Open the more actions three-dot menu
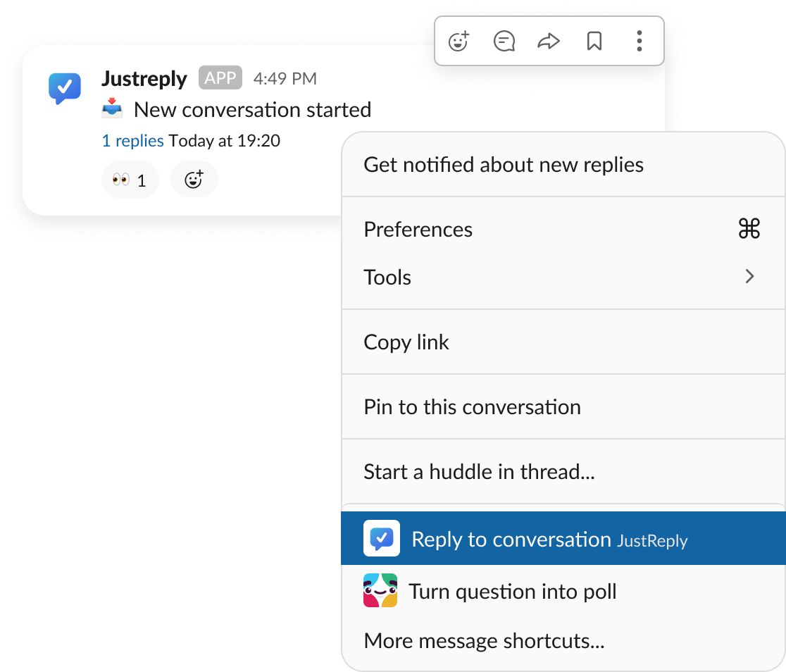The height and width of the screenshot is (672, 786). click(639, 42)
